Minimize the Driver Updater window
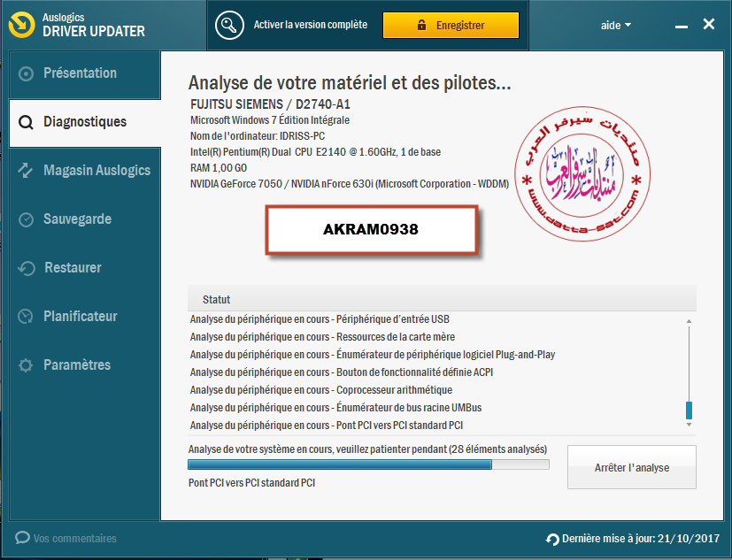The image size is (732, 560). coord(682,26)
